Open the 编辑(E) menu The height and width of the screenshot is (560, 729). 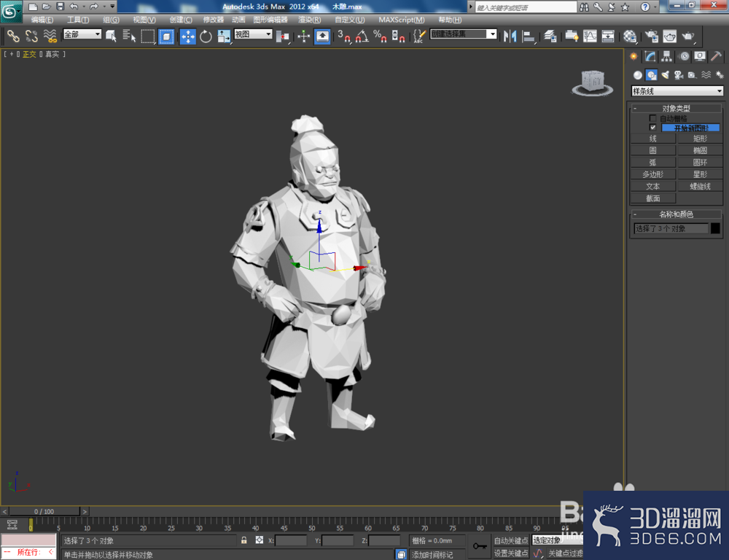(42, 20)
